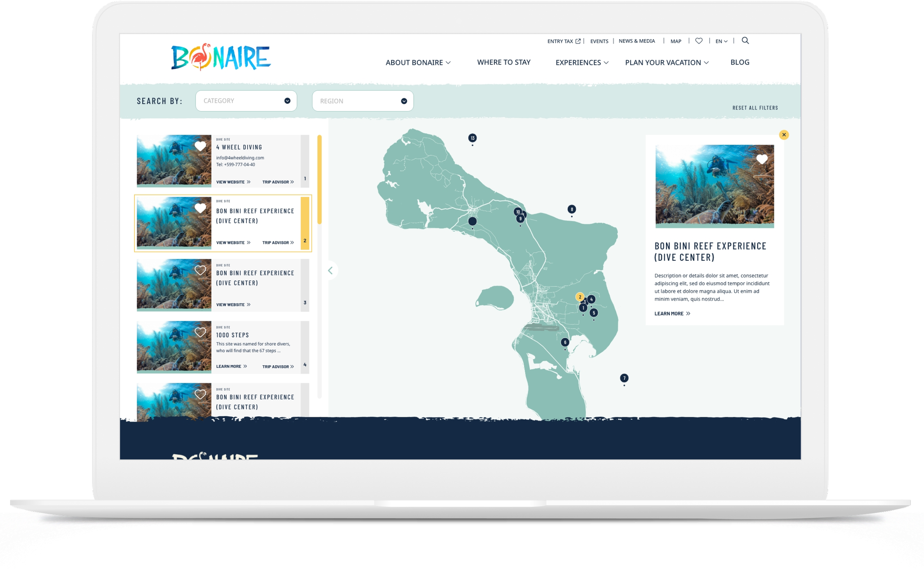
Task: Open the search magnifier icon
Action: coord(745,41)
